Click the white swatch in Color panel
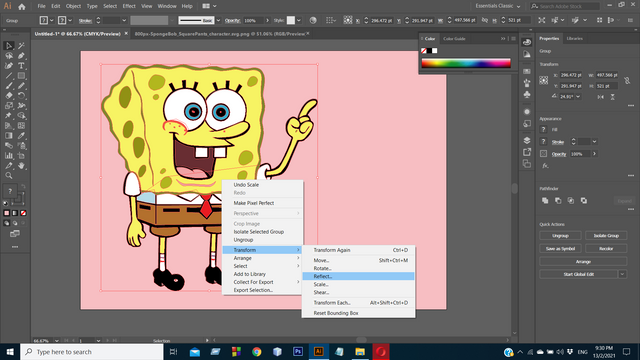This screenshot has width=640, height=360. tap(435, 51)
